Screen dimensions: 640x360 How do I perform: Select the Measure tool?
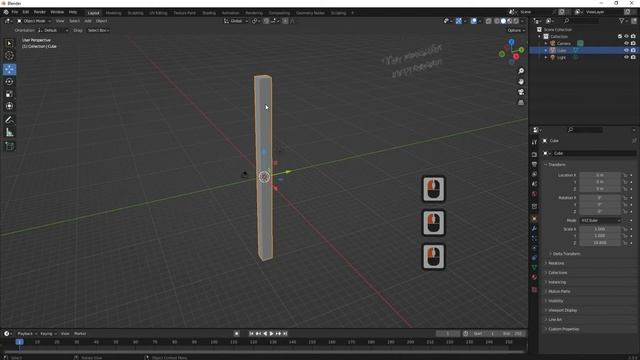pos(9,132)
